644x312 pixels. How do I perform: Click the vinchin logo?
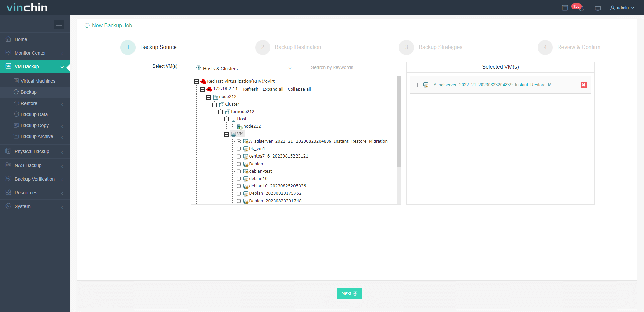[27, 7]
